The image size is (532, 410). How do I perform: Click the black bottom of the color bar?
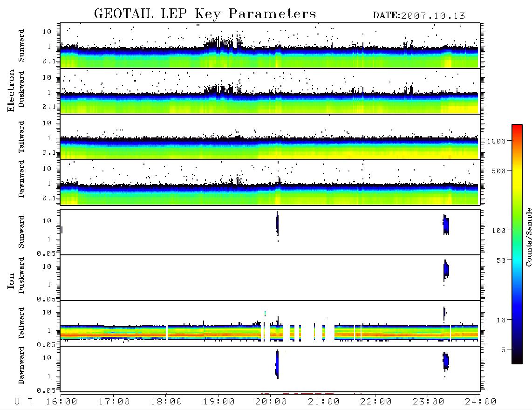click(x=517, y=361)
